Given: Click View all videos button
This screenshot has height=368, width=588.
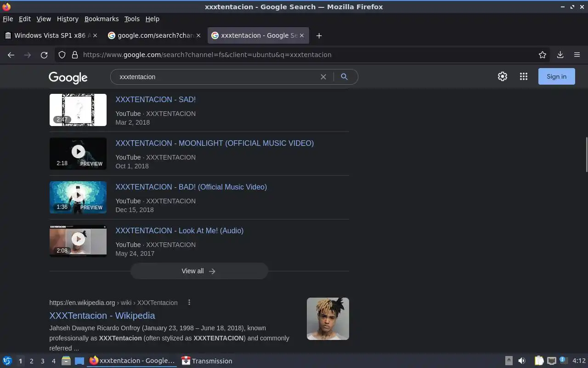Looking at the screenshot, I should [199, 271].
